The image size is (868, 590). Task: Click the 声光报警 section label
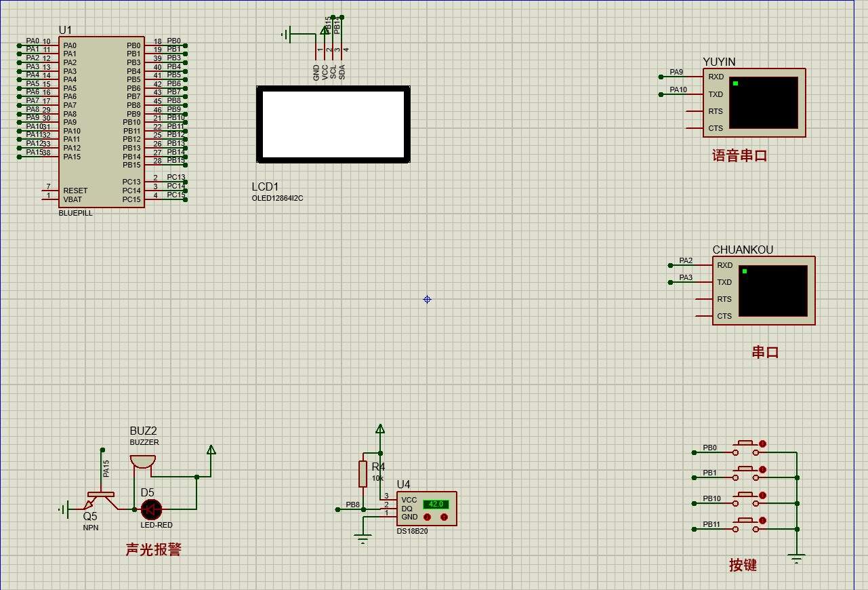click(154, 550)
